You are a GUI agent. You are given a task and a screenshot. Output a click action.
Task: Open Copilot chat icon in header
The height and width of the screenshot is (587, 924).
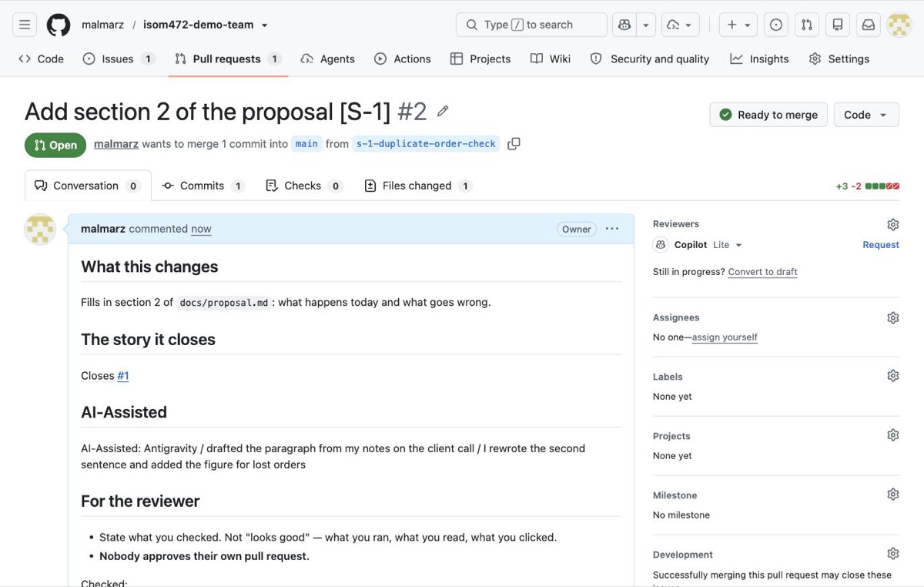(624, 25)
